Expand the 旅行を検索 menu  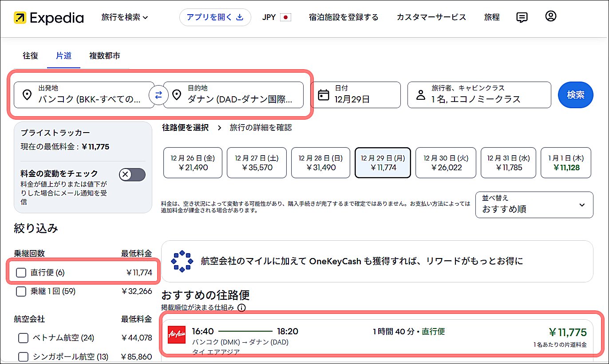(125, 17)
